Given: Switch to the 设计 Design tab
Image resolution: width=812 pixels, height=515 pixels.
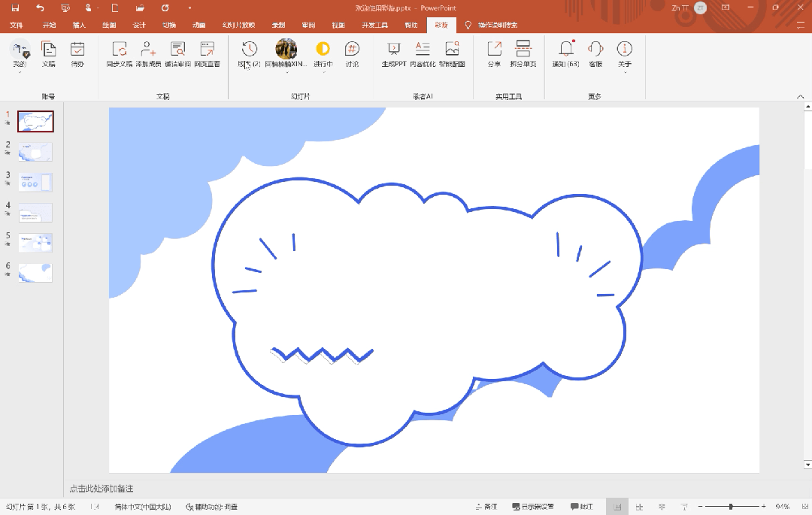Looking at the screenshot, I should click(139, 25).
